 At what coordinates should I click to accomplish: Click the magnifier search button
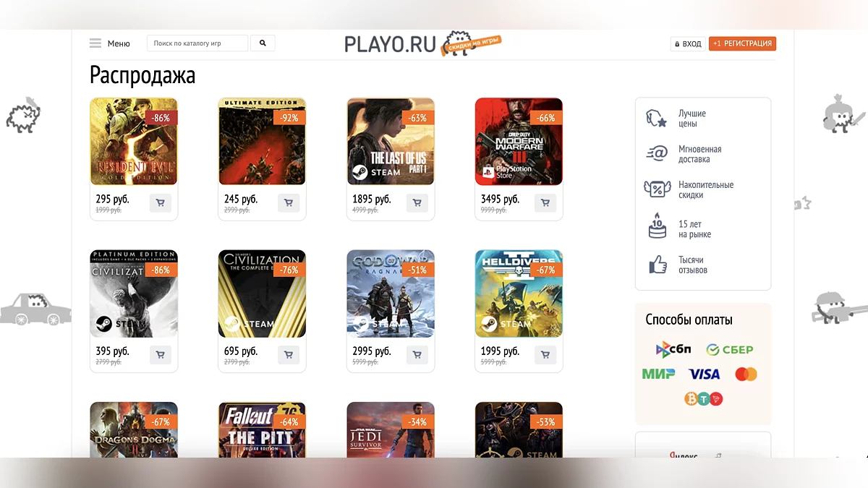263,43
